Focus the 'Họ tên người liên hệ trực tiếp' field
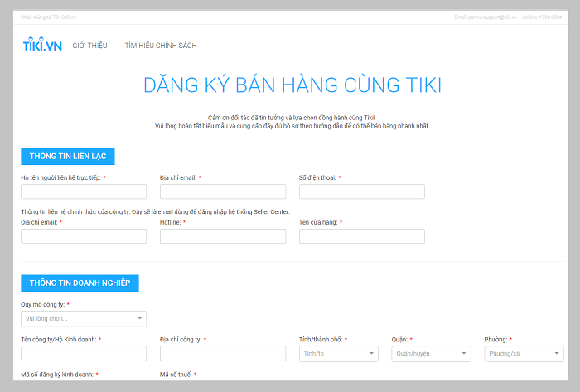This screenshot has width=580, height=392. pos(84,191)
